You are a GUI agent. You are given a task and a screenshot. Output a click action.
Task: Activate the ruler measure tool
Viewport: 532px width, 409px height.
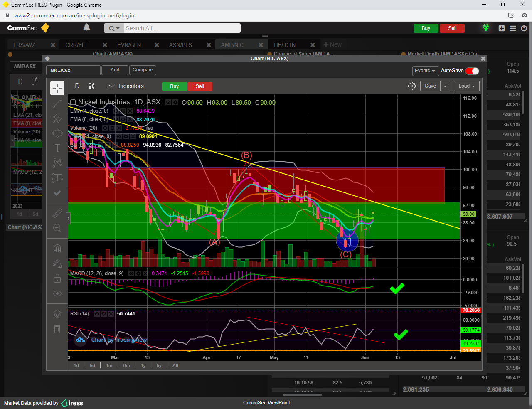tap(57, 213)
